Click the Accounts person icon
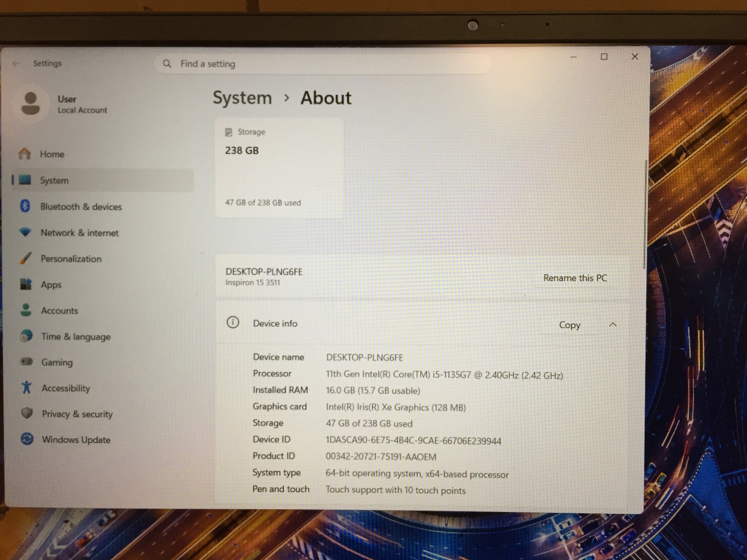The image size is (747, 560). click(x=26, y=310)
